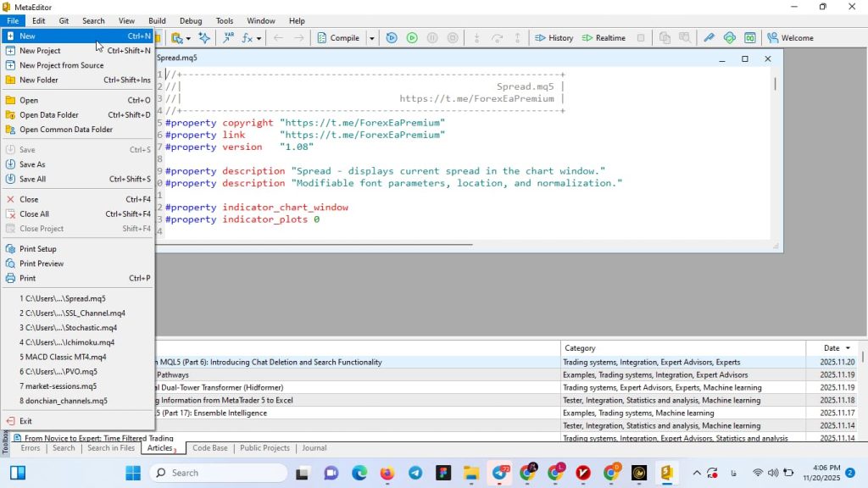The width and height of the screenshot is (868, 488).
Task: Click the fx functions toolbar icon
Action: (247, 37)
